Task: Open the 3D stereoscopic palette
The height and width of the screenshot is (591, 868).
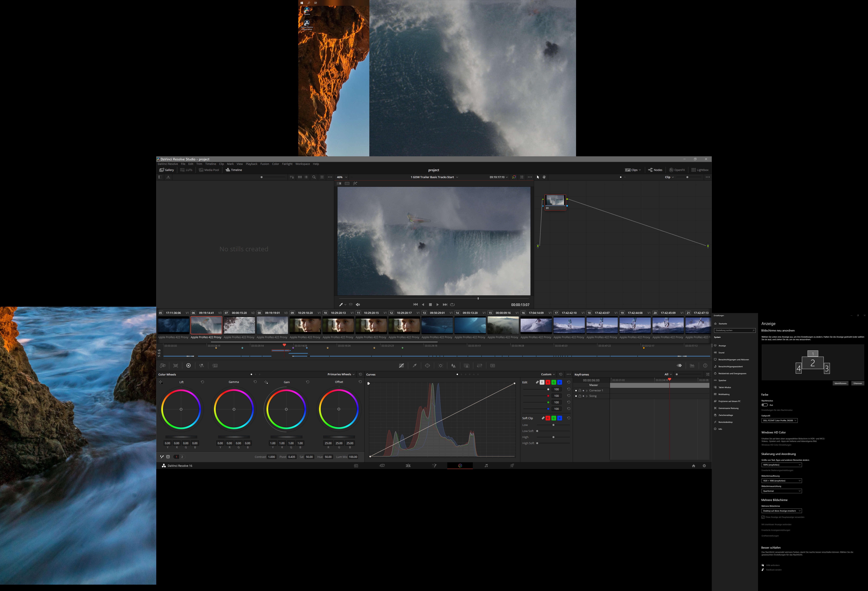Action: [x=493, y=366]
